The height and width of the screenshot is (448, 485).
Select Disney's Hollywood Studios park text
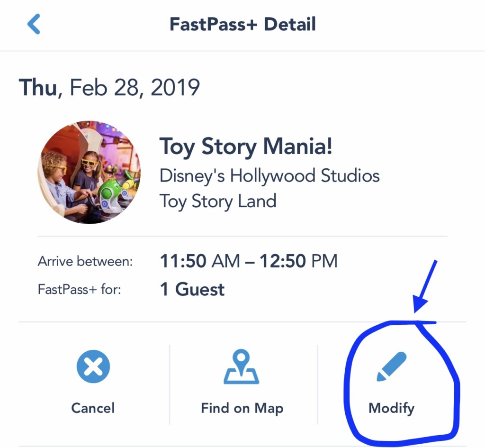click(269, 176)
